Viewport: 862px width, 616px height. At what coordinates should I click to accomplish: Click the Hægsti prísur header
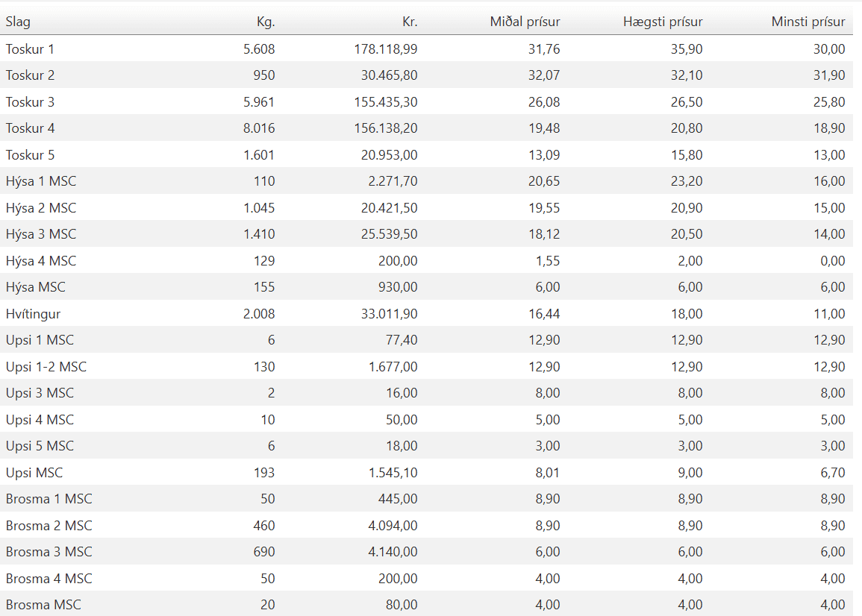tap(663, 22)
